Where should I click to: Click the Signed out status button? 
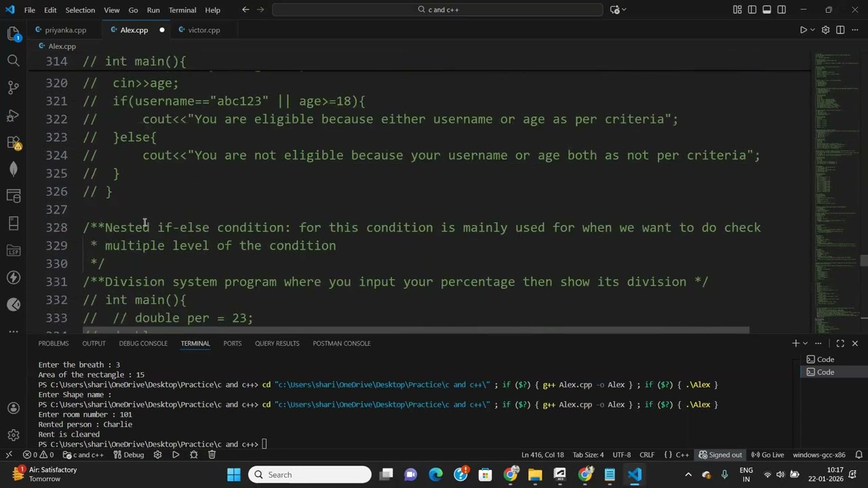point(720,455)
